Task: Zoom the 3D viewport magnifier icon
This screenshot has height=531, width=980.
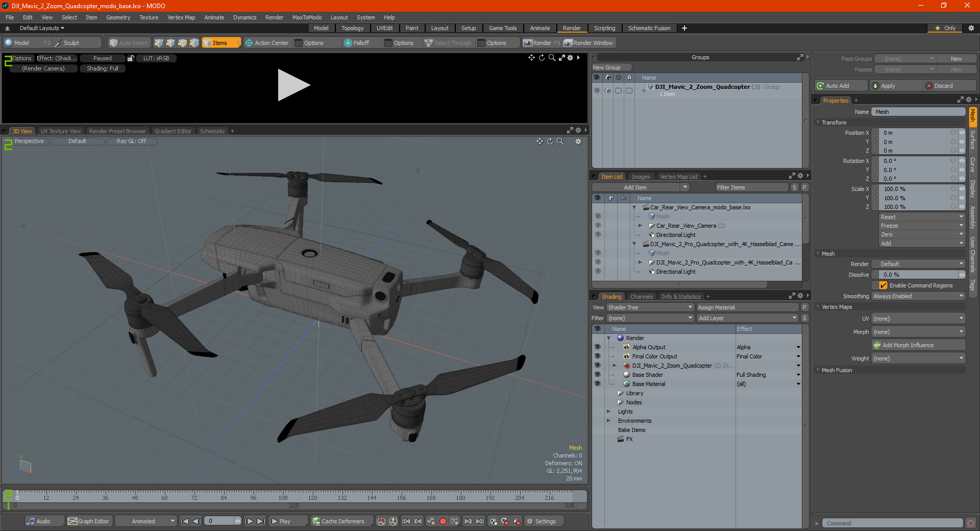Action: tap(560, 141)
